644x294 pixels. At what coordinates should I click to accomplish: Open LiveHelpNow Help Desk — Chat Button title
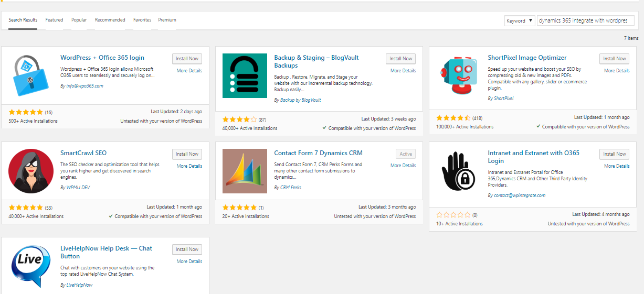[106, 253]
